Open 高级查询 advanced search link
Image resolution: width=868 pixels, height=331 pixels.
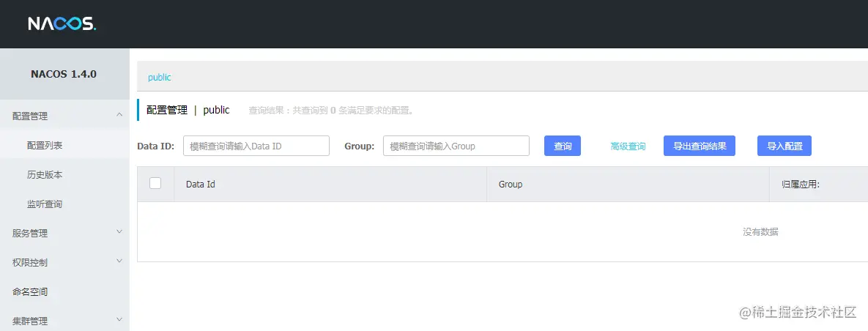point(628,146)
